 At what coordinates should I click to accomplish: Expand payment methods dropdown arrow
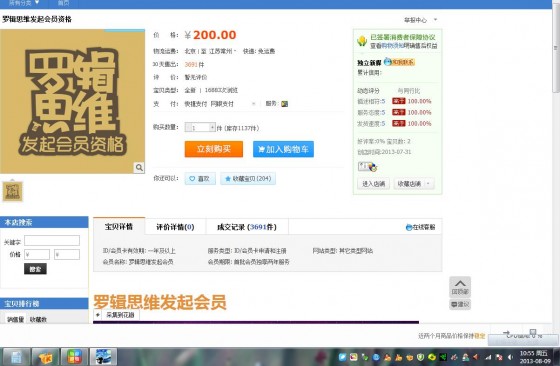(x=254, y=104)
